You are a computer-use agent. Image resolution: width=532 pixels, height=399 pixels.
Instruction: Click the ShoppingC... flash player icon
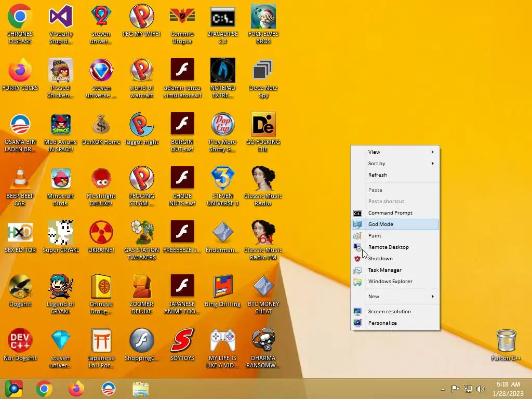point(141,345)
